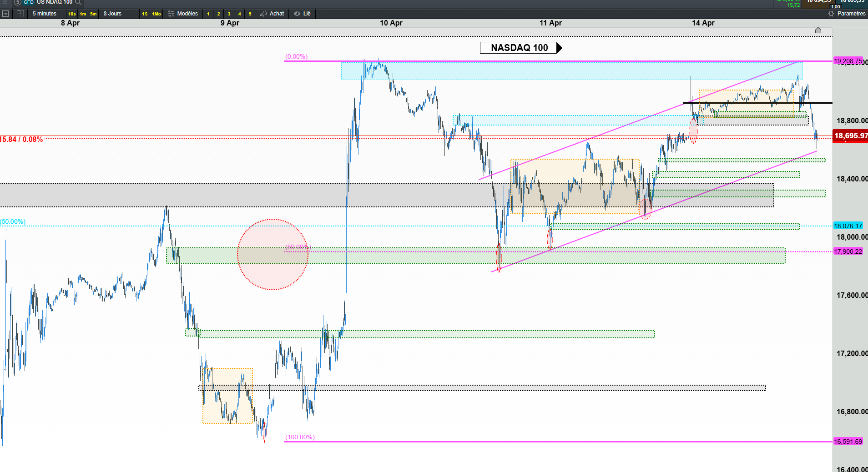Click the CFD badge label
The image size is (868, 472).
pyautogui.click(x=29, y=2)
